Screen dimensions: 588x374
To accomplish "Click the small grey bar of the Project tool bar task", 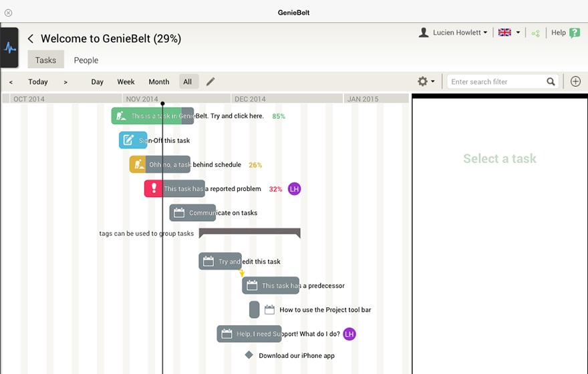I will pyautogui.click(x=255, y=309).
